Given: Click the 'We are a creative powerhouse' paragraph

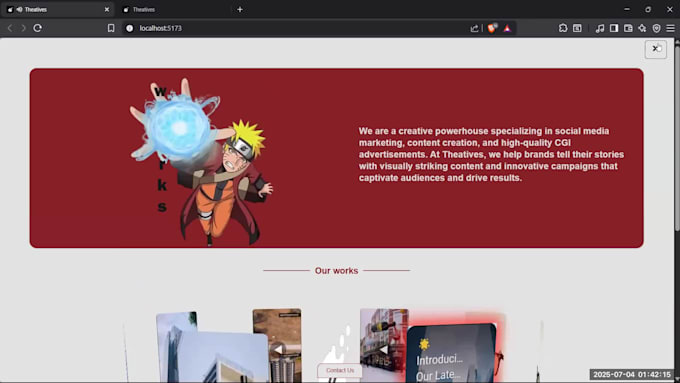Looking at the screenshot, I should (491, 154).
